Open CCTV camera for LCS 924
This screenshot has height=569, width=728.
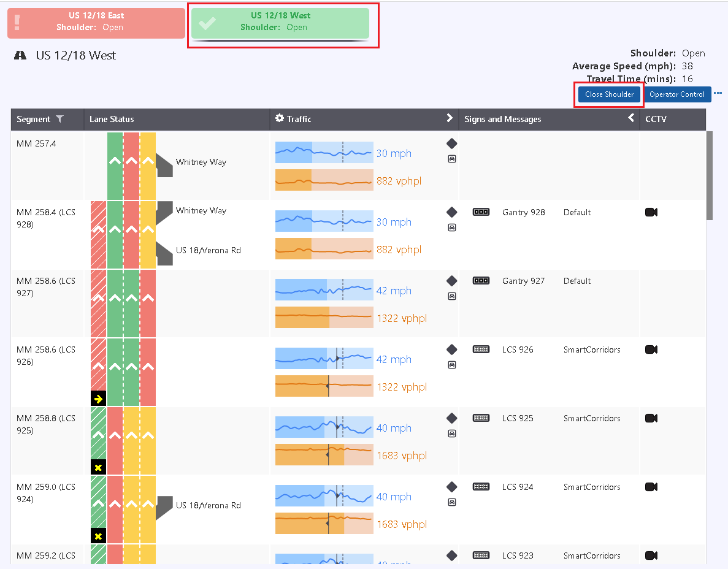click(x=651, y=487)
